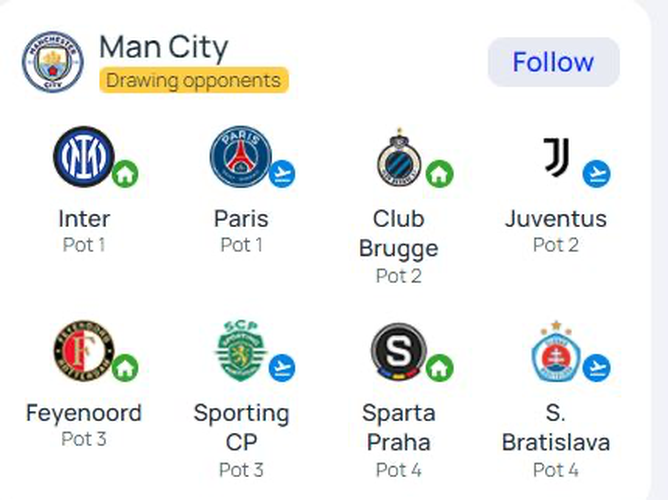
Task: Select the S. Bratislava name label
Action: tap(556, 427)
